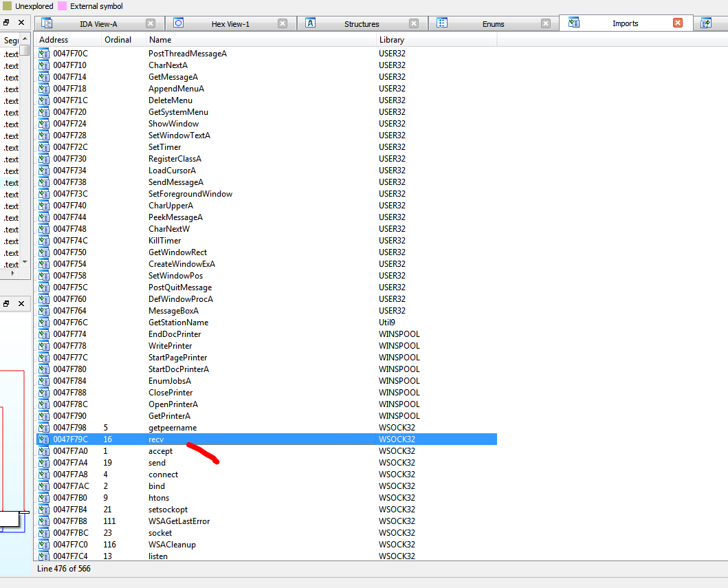The height and width of the screenshot is (588, 728).
Task: Click the partially visible tab icon after Imports
Action: point(705,23)
